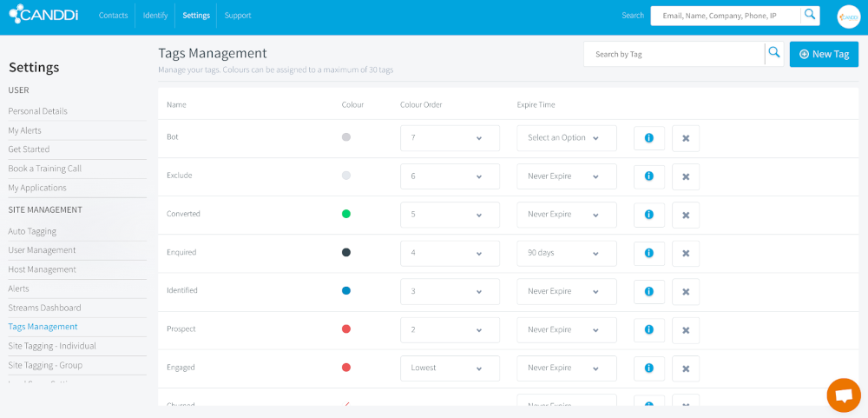Open Expire Time dropdown for Identified

566,291
